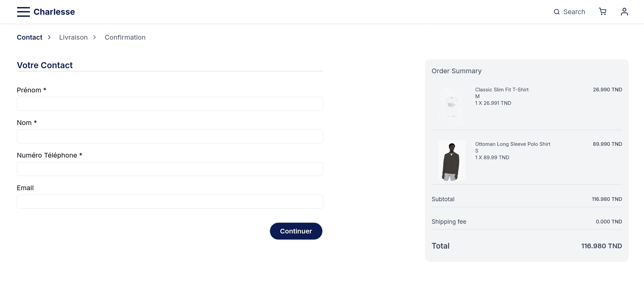Open Classic Slim Fit T-Shirt thumbnail
This screenshot has height=299, width=644.
pos(452,106)
